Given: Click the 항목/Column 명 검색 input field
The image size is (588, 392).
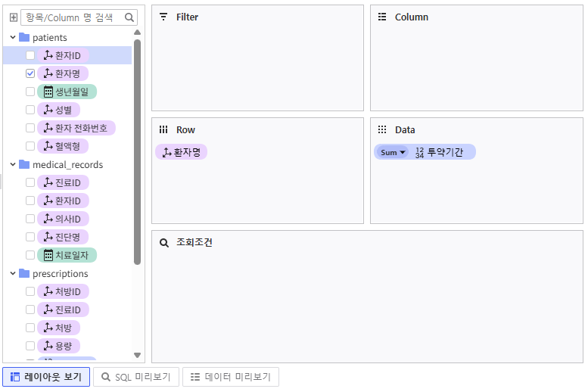Looking at the screenshot, I should tap(73, 17).
